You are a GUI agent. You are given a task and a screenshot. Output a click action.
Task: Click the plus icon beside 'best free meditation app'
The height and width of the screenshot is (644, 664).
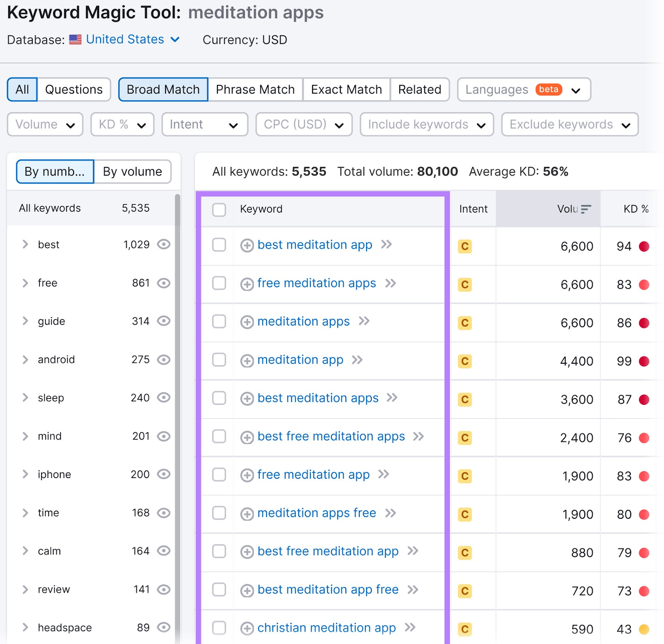click(x=247, y=552)
